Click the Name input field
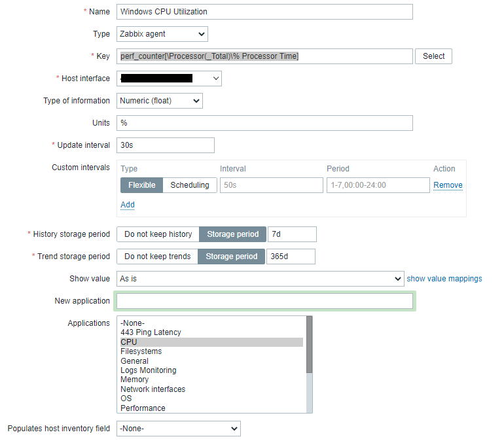504x443 pixels. 264,12
